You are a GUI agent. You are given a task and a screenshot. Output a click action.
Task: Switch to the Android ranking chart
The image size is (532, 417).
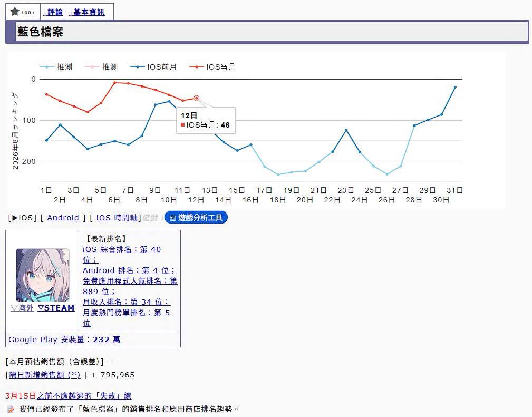click(63, 218)
